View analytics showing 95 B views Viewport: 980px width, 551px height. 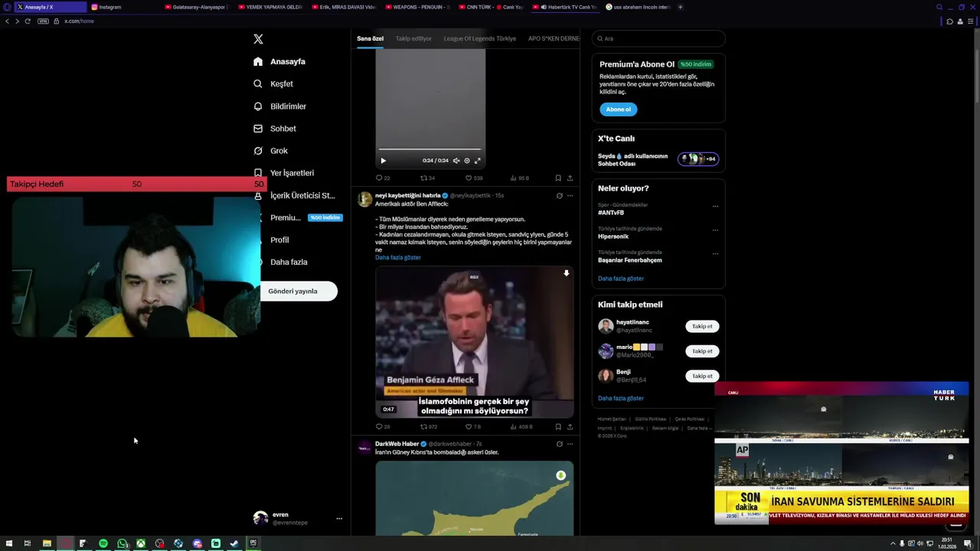pyautogui.click(x=520, y=178)
